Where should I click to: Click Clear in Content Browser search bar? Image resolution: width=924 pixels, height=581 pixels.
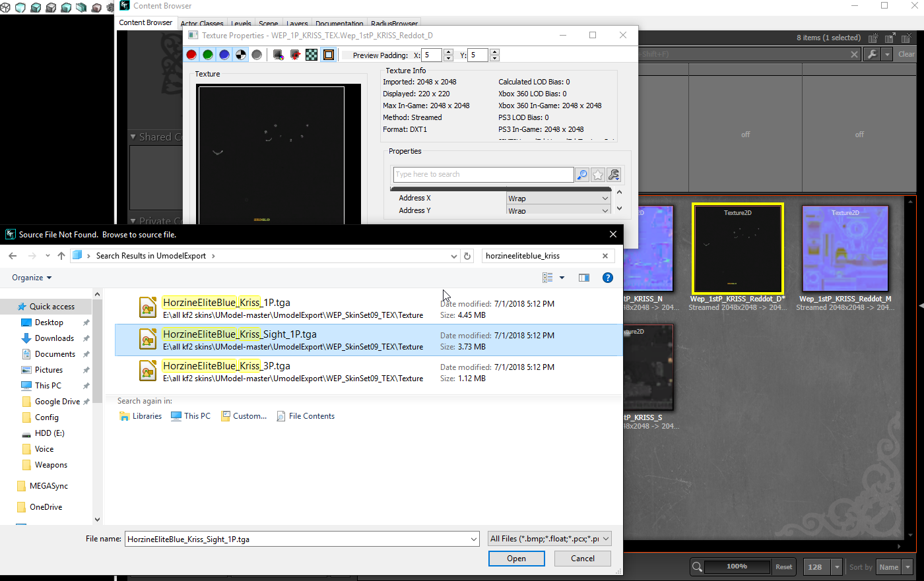906,54
